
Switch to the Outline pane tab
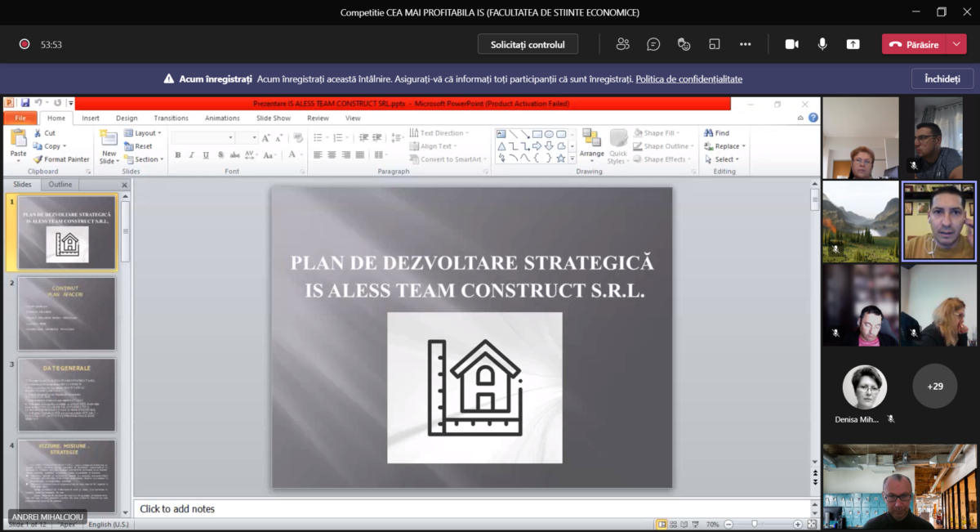click(x=60, y=185)
